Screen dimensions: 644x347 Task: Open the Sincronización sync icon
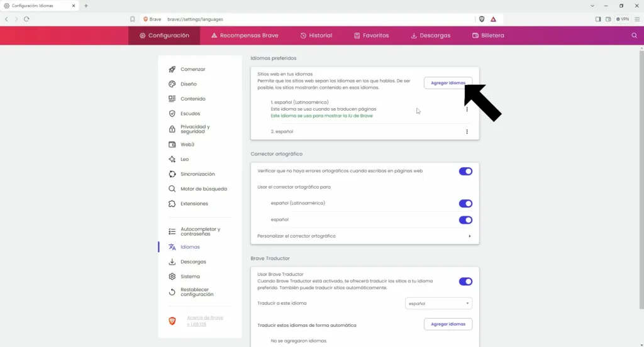[x=172, y=174]
